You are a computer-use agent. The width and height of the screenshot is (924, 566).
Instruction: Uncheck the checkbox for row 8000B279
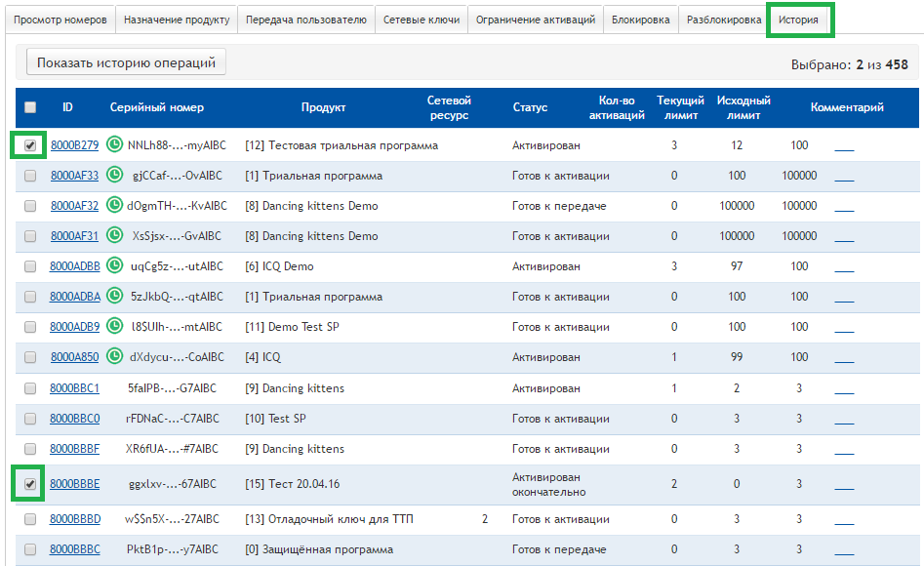30,145
